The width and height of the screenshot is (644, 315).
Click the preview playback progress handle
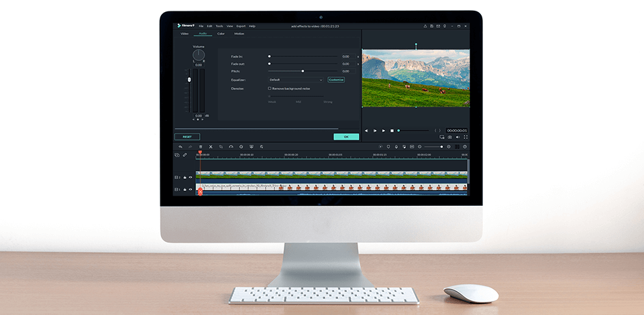(x=398, y=131)
